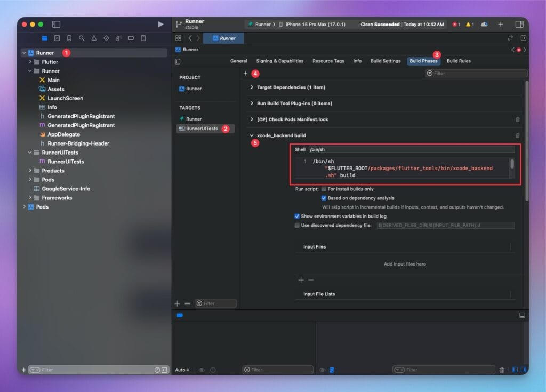The image size is (546, 392).
Task: Expand the Flutter group
Action: click(x=30, y=62)
